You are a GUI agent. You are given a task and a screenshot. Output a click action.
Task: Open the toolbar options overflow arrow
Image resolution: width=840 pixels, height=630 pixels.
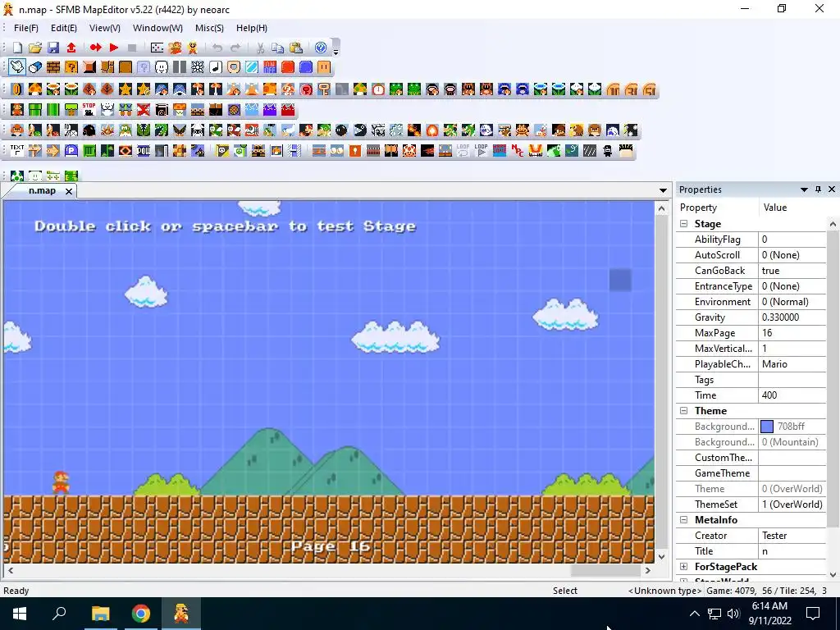click(x=336, y=52)
